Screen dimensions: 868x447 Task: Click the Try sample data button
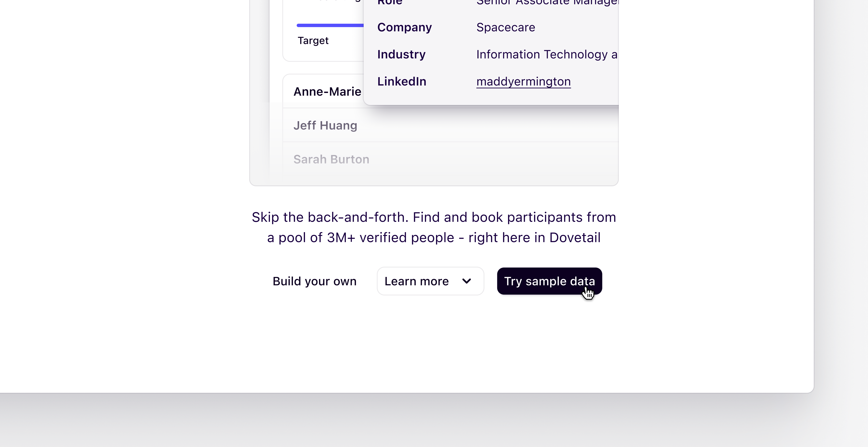[549, 281]
